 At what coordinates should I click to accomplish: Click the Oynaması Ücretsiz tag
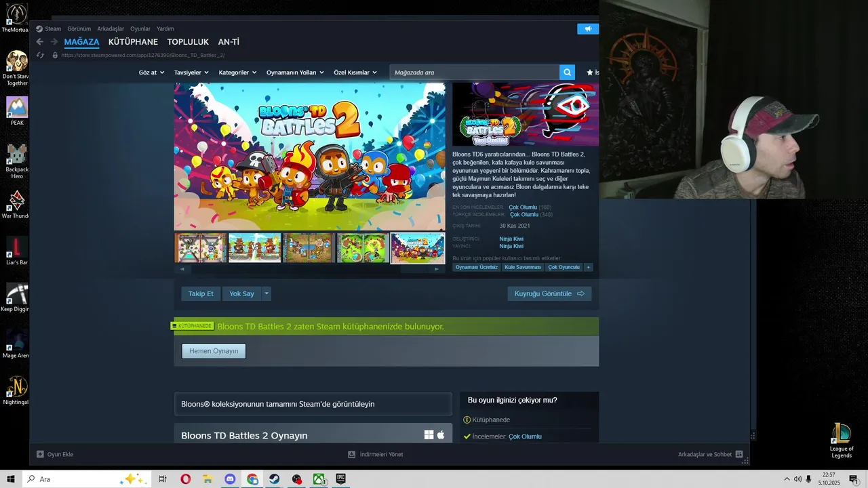point(476,267)
